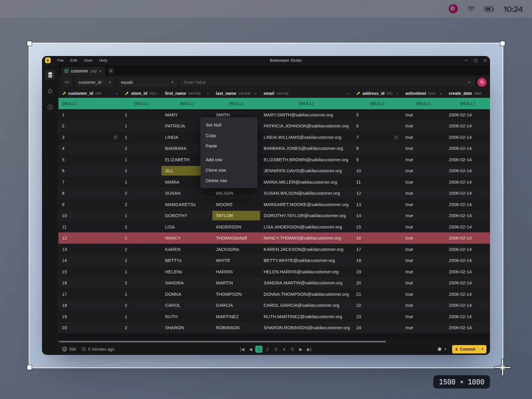The height and width of the screenshot is (399, 532).
Task: Click the Copy context menu entry
Action: click(x=229, y=135)
